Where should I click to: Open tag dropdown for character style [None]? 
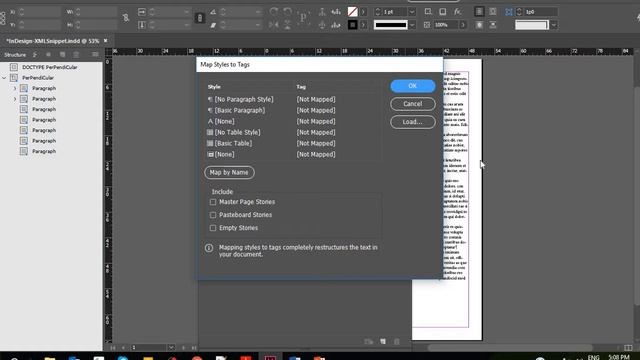click(316, 121)
